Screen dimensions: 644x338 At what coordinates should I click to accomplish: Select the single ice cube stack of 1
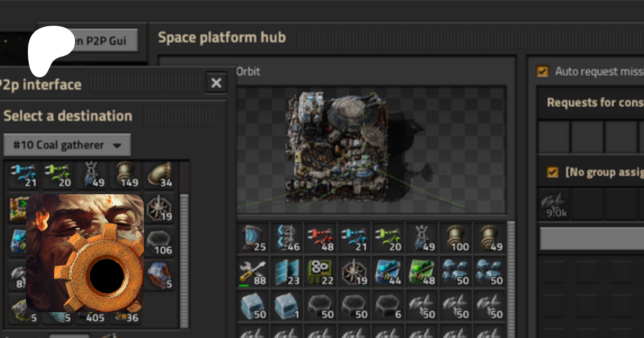287,307
